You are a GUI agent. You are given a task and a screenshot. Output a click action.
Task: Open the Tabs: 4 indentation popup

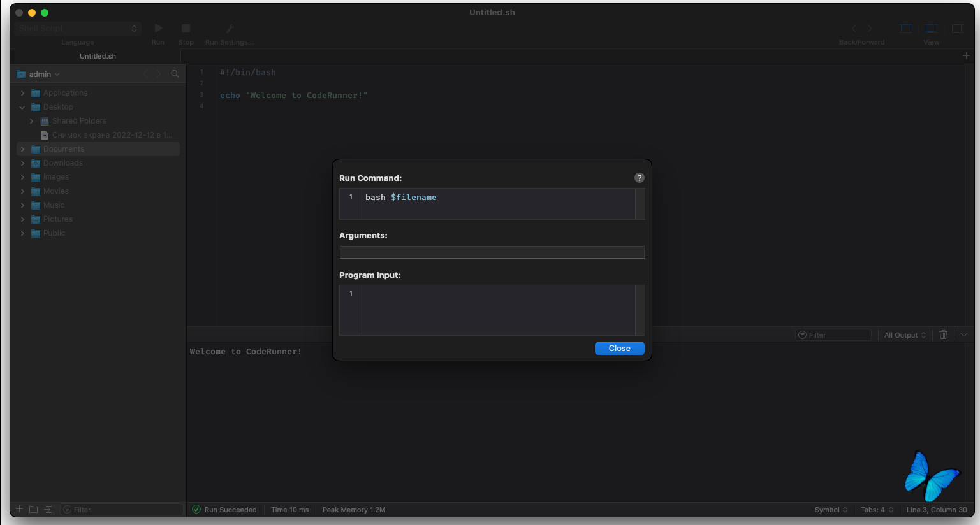pyautogui.click(x=877, y=510)
